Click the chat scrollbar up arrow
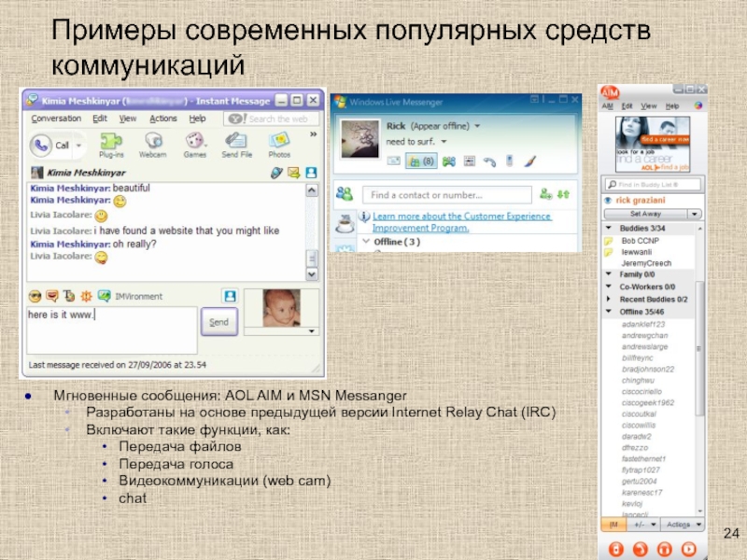This screenshot has height=560, width=747. (312, 190)
